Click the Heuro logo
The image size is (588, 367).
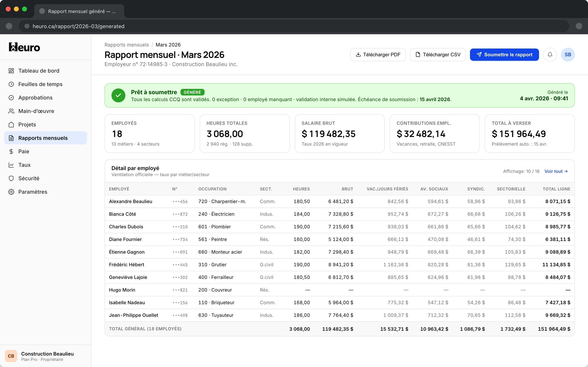point(24,47)
